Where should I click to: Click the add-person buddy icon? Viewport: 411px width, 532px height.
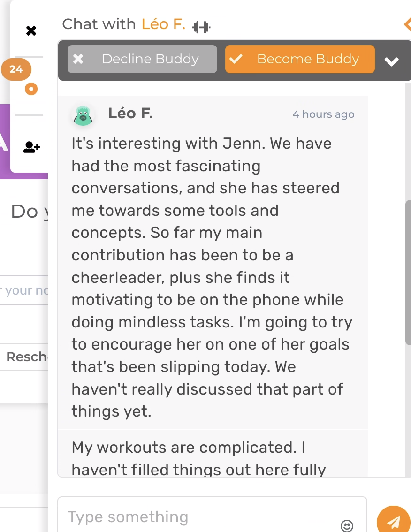coord(31,148)
